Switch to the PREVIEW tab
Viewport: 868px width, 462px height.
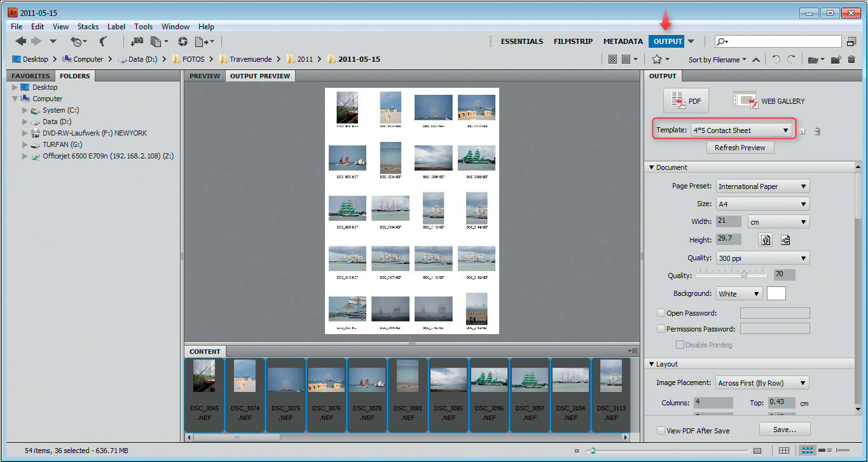pos(205,76)
